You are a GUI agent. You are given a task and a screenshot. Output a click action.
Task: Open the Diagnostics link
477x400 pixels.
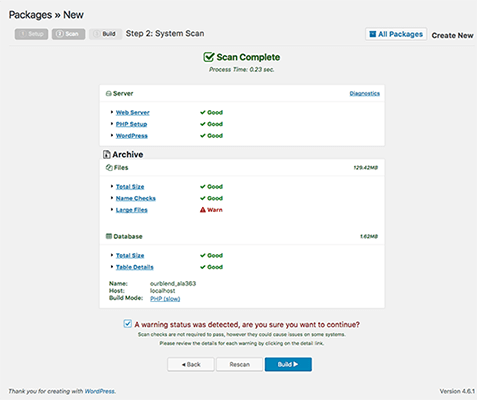click(365, 93)
